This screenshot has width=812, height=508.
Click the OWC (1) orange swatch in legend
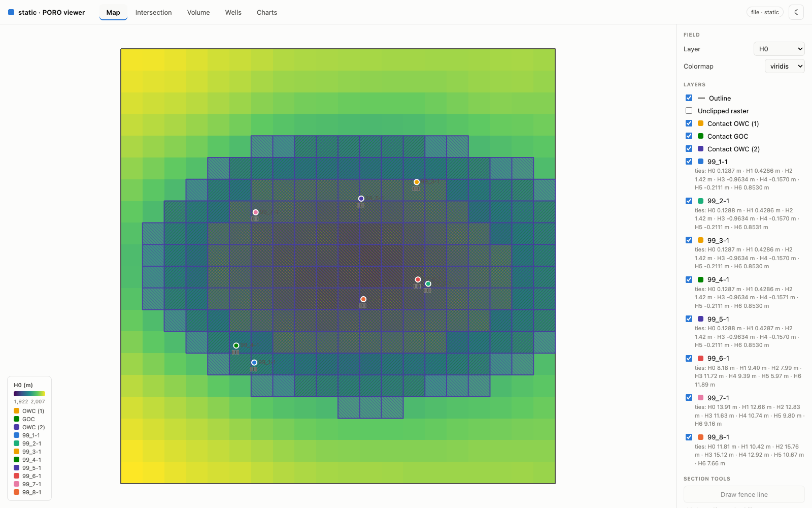click(x=17, y=411)
